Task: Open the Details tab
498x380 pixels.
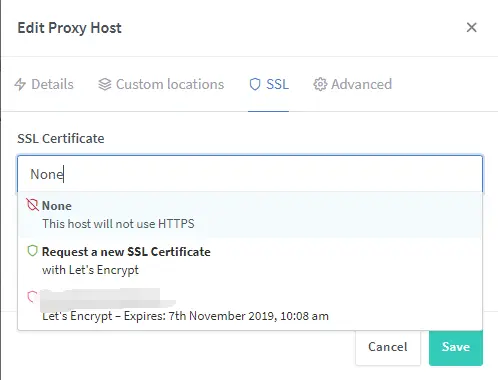Action: (x=44, y=84)
